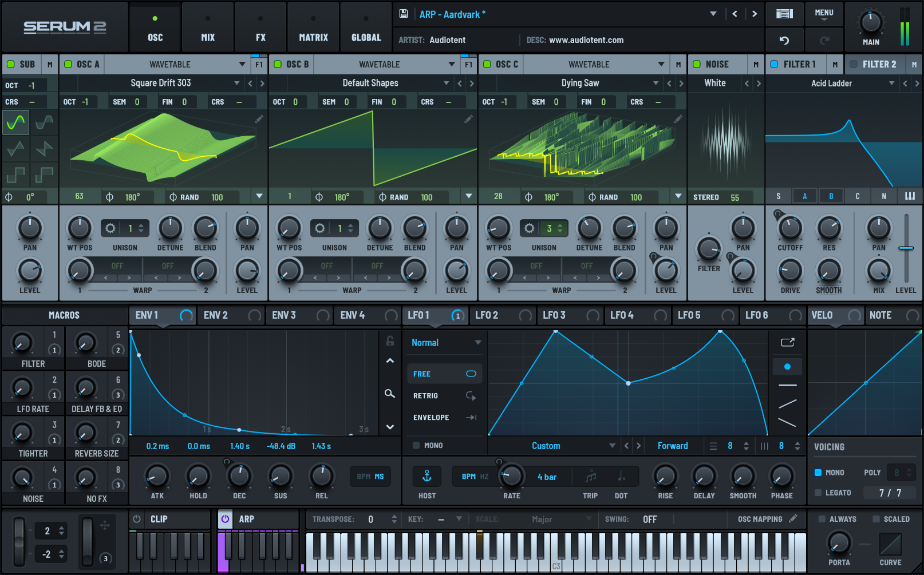Select the square wave sub oscillator shape
924x575 pixels.
click(16, 174)
